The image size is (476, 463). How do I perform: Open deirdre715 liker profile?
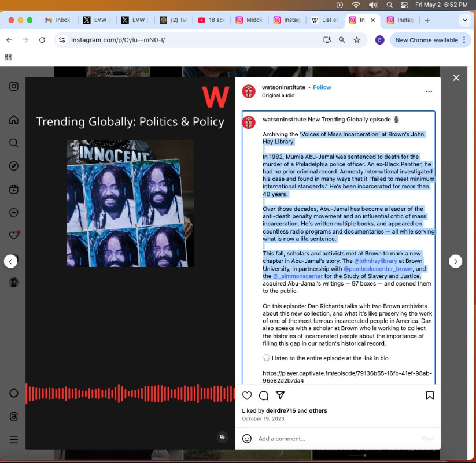(281, 410)
